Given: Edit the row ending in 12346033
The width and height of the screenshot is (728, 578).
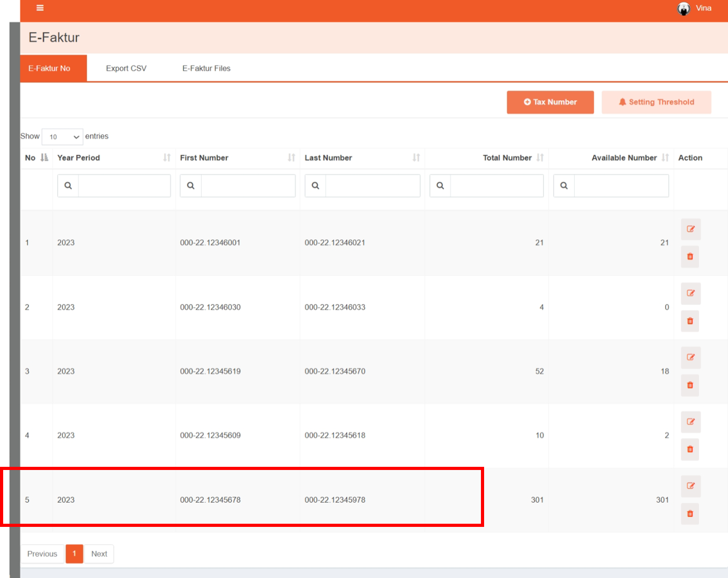Looking at the screenshot, I should [x=690, y=293].
